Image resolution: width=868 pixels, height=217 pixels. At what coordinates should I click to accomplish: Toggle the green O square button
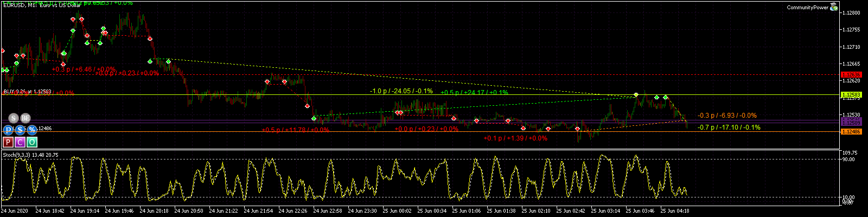point(32,142)
